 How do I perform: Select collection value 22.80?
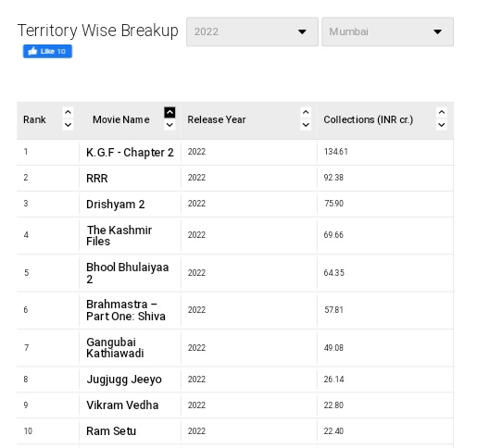coord(333,405)
